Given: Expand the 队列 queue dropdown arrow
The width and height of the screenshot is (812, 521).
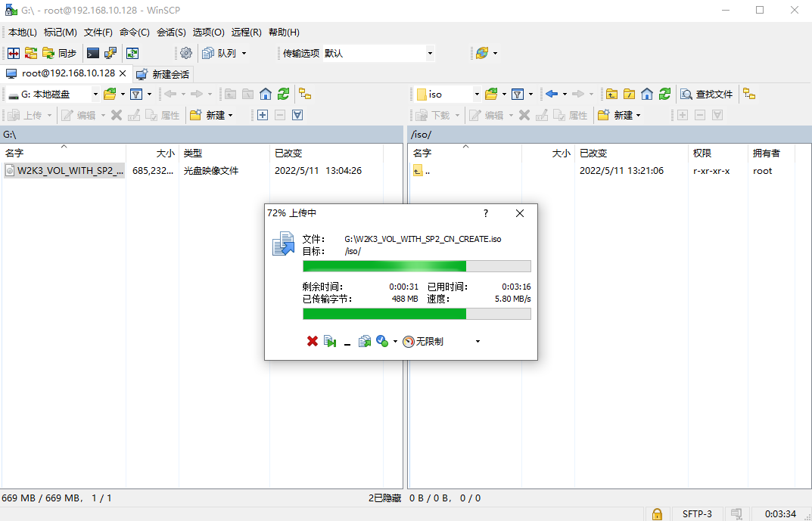Looking at the screenshot, I should coord(244,53).
